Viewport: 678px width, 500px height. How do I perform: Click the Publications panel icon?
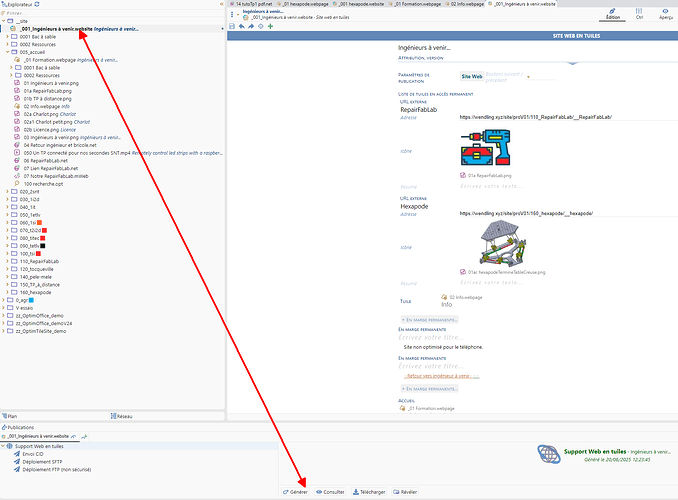coord(4,427)
